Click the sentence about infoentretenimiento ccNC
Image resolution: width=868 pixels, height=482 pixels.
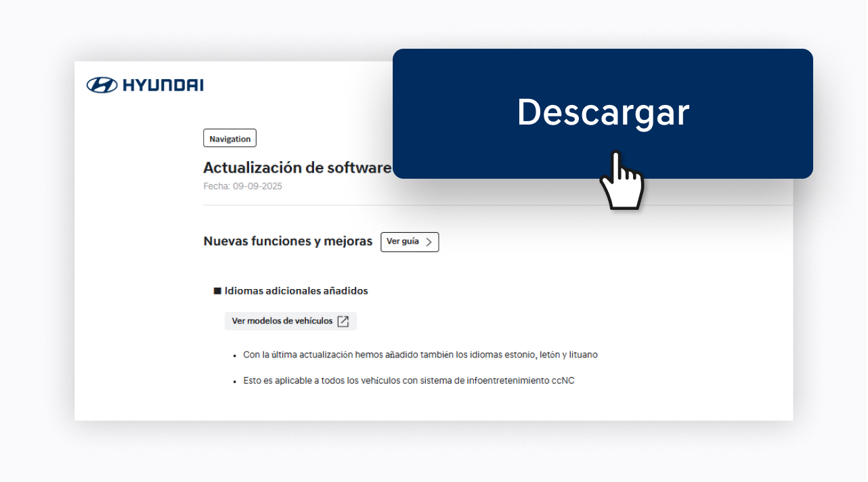pos(408,380)
